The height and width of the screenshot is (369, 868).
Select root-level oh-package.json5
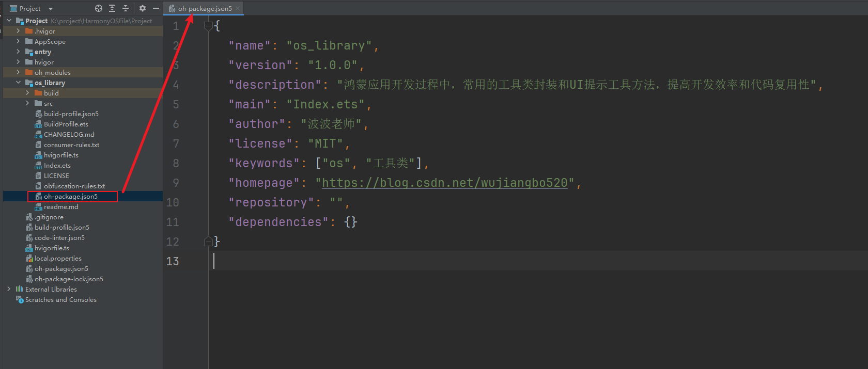pyautogui.click(x=61, y=268)
